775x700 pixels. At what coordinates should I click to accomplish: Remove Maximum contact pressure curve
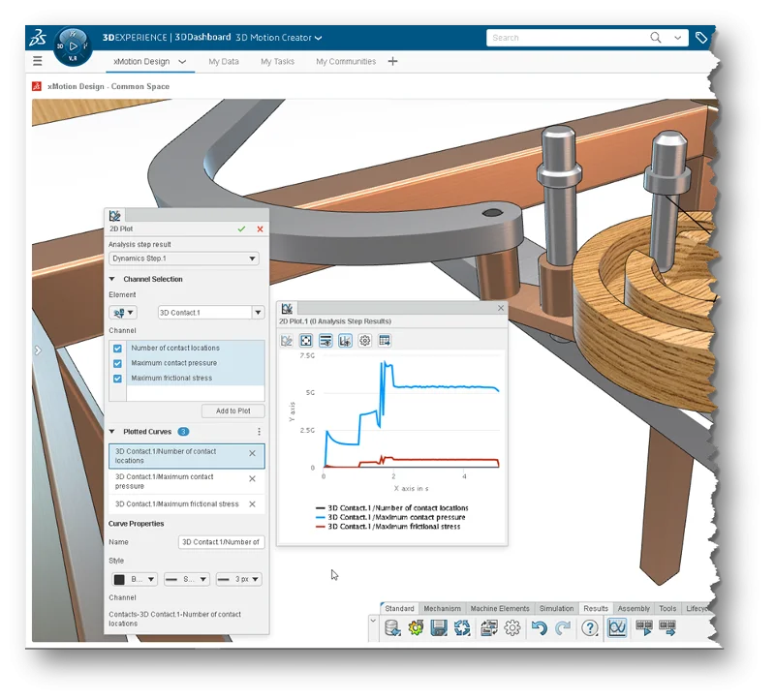pos(252,478)
